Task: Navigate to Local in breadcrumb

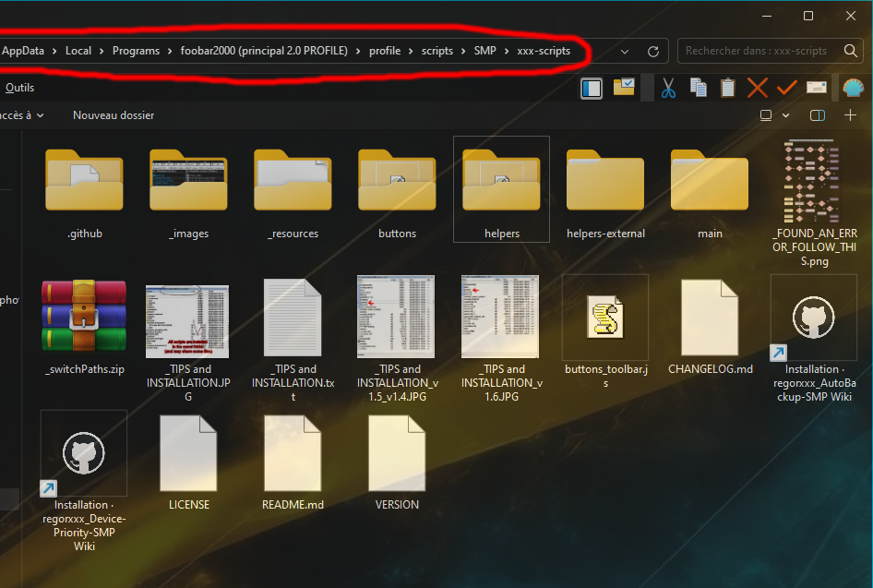Action: (x=78, y=51)
